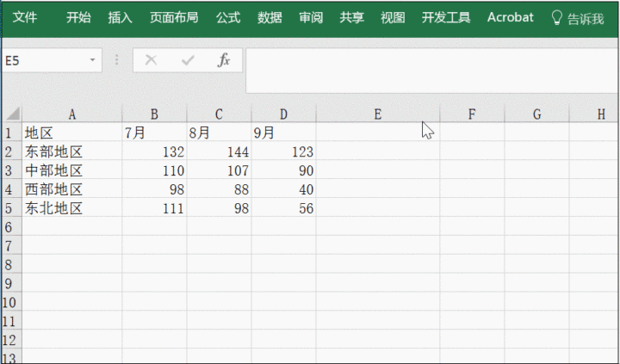Open the 公式 tab
The width and height of the screenshot is (620, 364).
point(228,17)
